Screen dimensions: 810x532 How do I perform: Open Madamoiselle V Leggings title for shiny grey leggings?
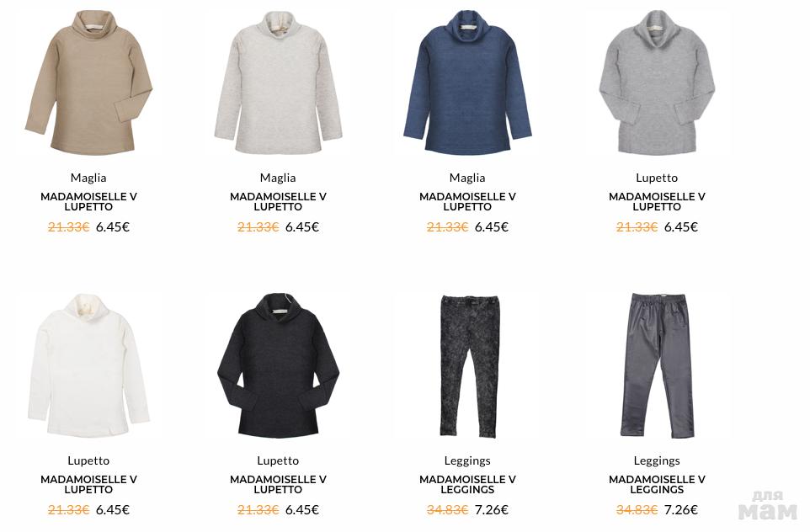point(657,484)
